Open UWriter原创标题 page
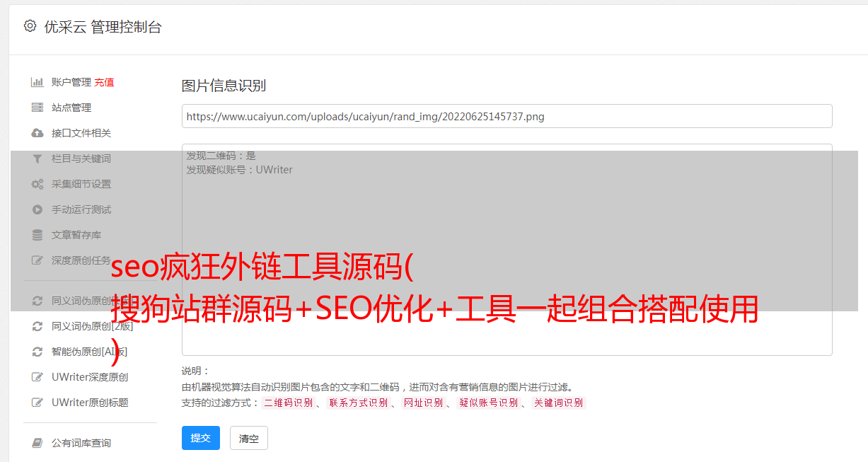The image size is (868, 462). click(x=90, y=403)
